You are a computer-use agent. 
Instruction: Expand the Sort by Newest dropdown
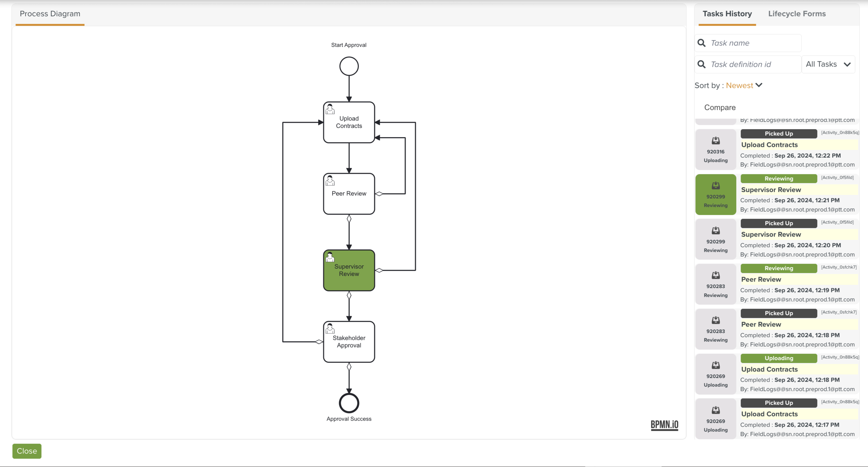coord(740,85)
